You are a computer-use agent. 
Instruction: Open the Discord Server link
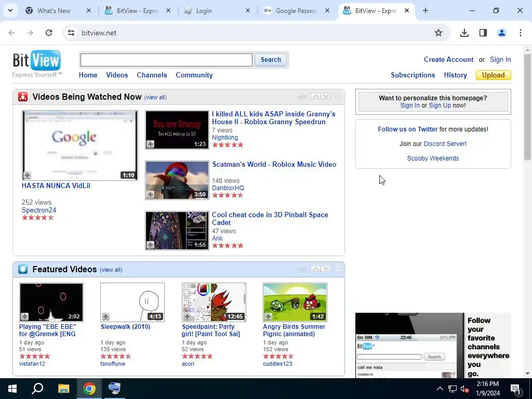(x=445, y=144)
